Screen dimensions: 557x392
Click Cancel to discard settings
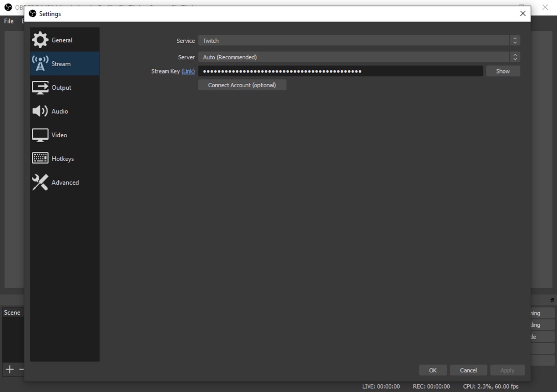tap(469, 370)
